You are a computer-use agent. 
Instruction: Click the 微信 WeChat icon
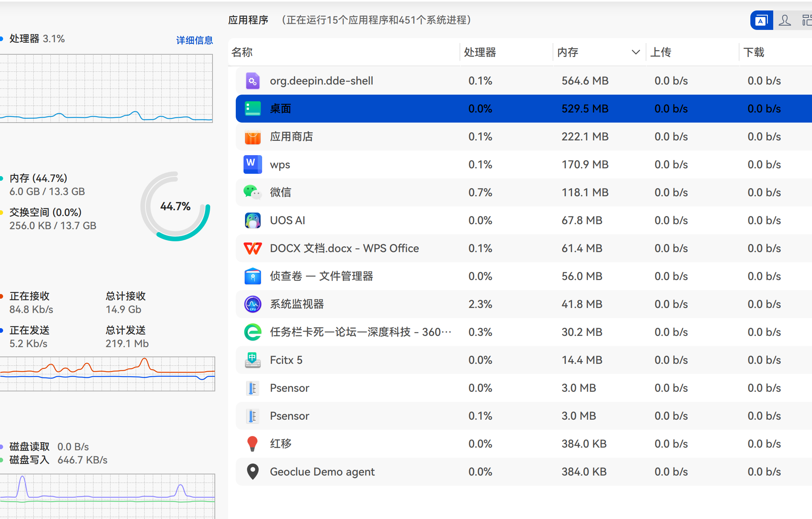coord(253,192)
